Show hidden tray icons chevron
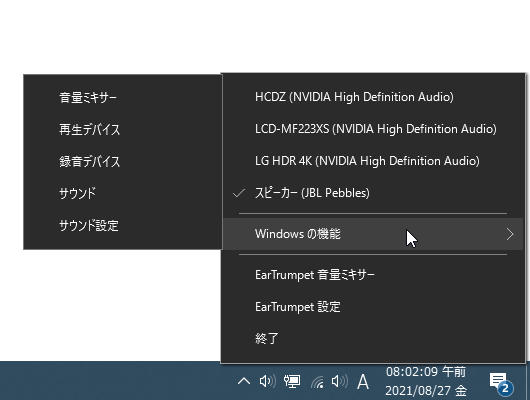The width and height of the screenshot is (530, 400). tap(244, 381)
